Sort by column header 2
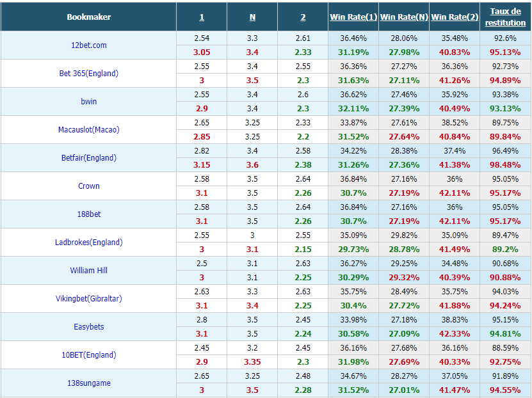The image size is (532, 398). click(303, 17)
